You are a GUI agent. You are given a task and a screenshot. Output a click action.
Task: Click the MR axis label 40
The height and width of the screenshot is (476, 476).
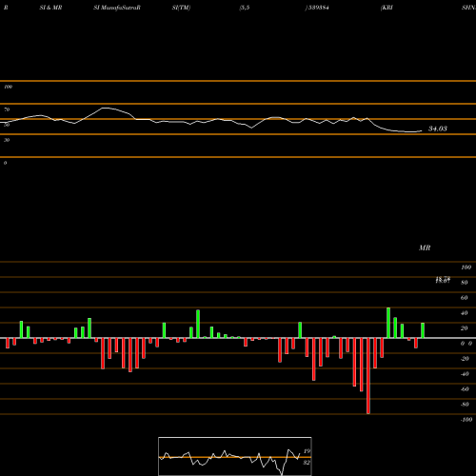[465, 313]
